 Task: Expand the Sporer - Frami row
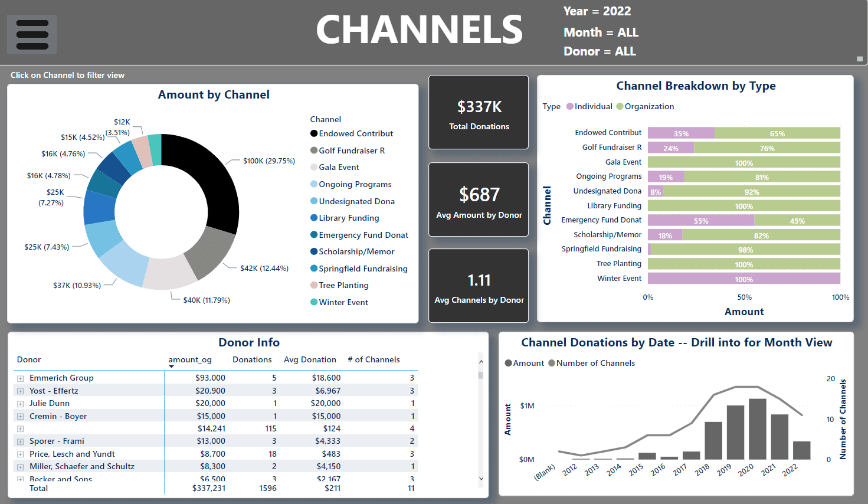[20, 441]
